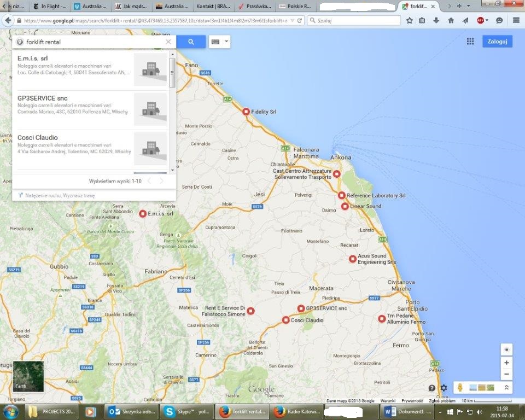Viewport: 525px width, 420px height.
Task: Expand the imagery panel double chevron
Action: tap(506, 388)
